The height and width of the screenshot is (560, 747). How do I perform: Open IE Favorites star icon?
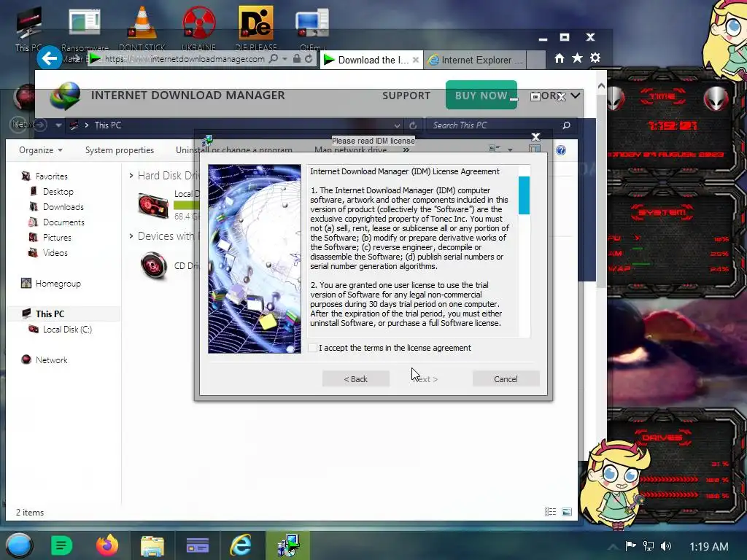coord(578,58)
